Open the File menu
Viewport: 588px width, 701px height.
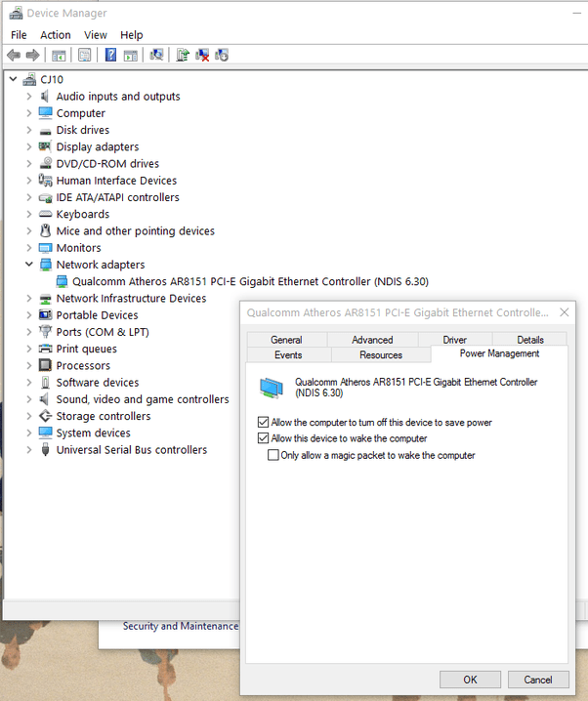point(19,35)
